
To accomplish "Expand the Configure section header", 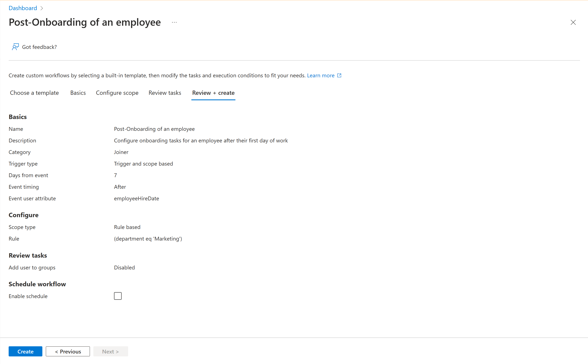I will point(24,214).
